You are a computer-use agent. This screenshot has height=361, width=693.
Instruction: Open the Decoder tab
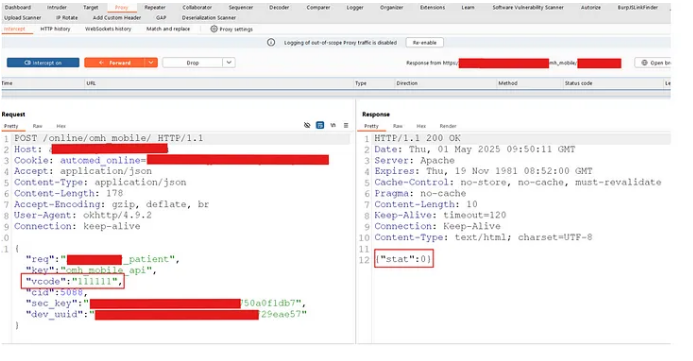click(279, 8)
